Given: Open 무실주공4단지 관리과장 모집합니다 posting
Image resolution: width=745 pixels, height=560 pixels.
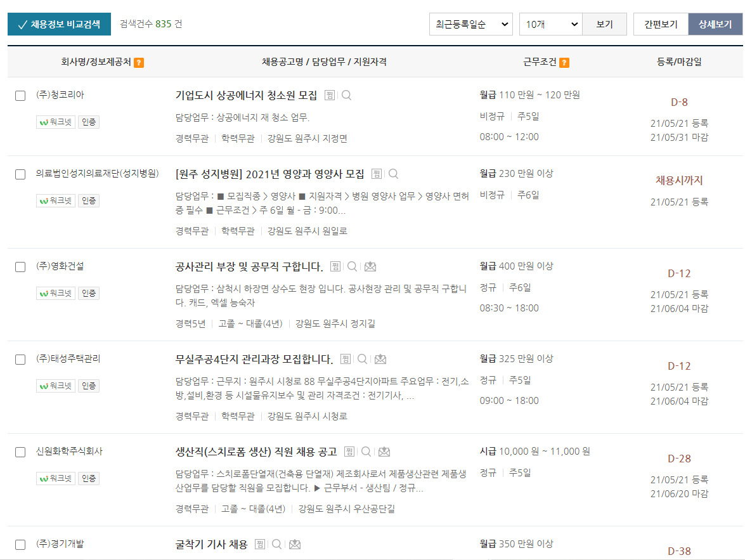Looking at the screenshot, I should click(x=254, y=360).
